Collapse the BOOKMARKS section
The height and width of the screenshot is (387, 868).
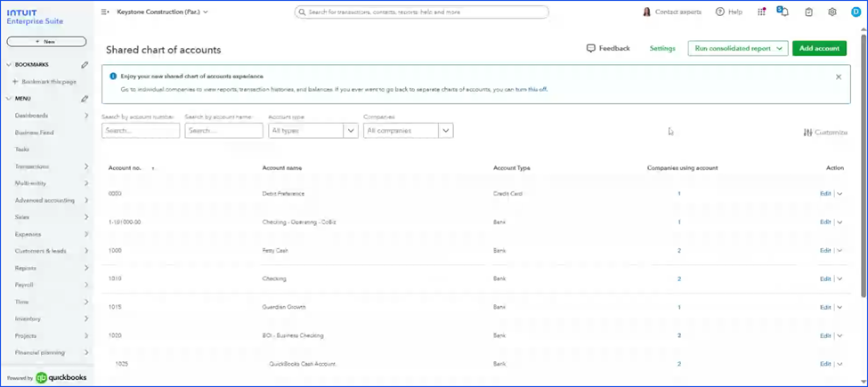9,65
